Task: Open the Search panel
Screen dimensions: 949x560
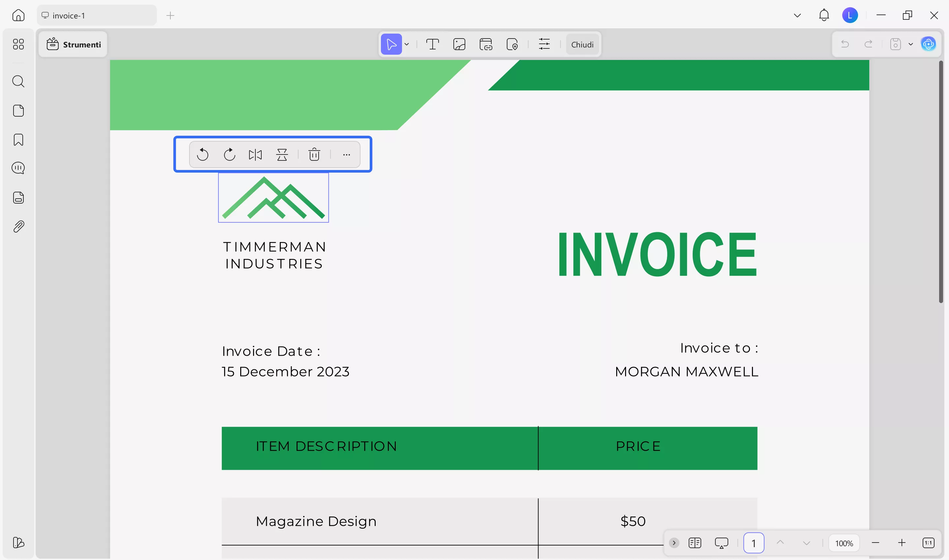Action: click(x=18, y=81)
